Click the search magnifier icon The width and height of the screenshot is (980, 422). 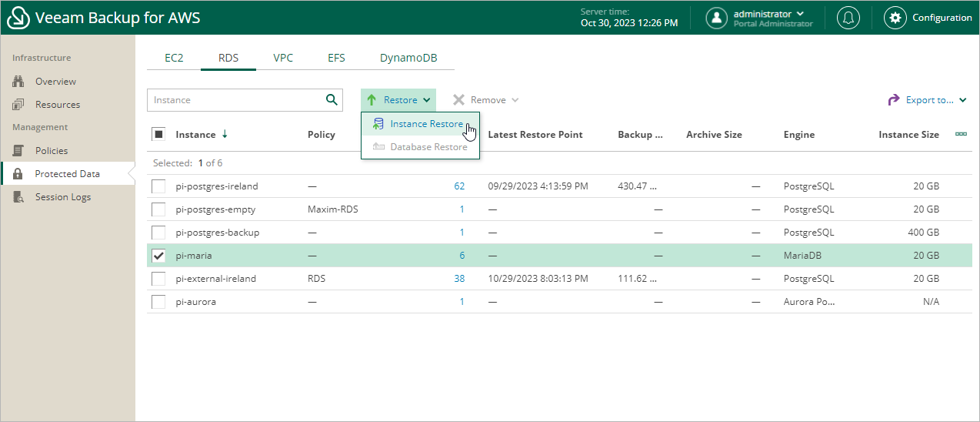coord(332,99)
